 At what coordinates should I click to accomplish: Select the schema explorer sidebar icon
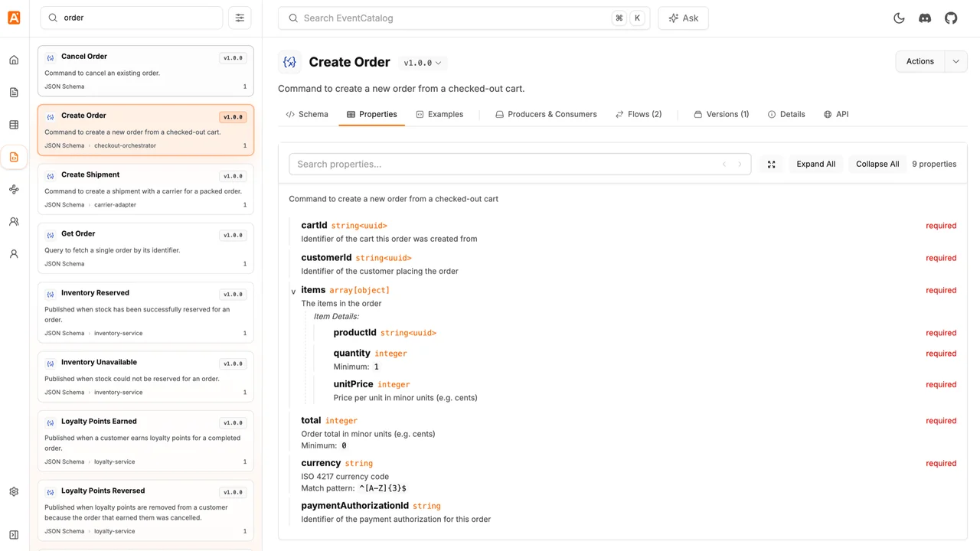tap(14, 157)
